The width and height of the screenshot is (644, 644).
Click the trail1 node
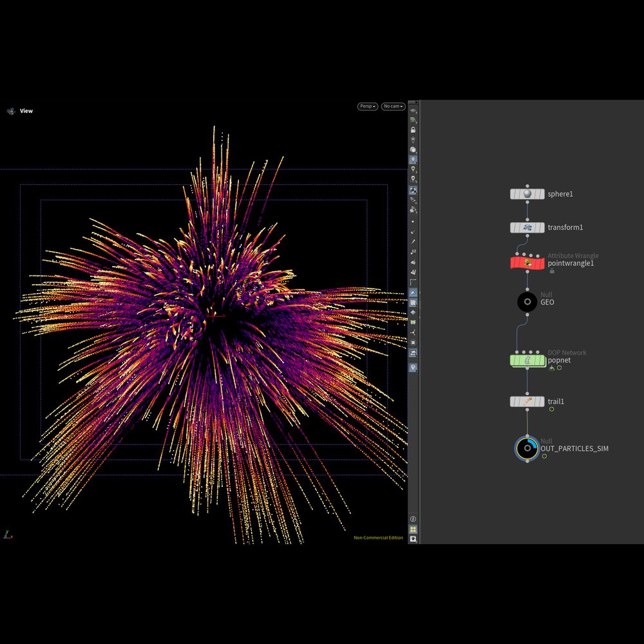click(x=527, y=401)
